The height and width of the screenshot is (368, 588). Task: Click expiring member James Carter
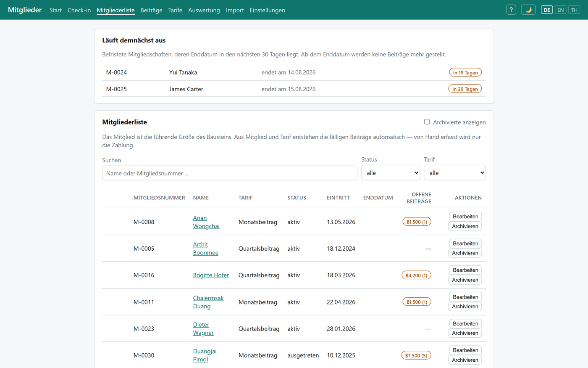[x=186, y=89]
